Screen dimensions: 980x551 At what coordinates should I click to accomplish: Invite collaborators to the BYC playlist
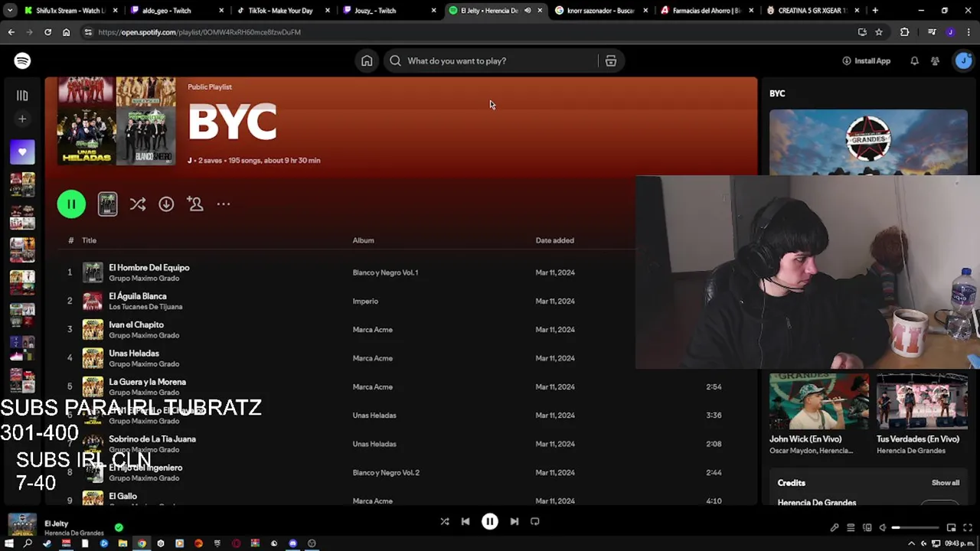tap(195, 204)
